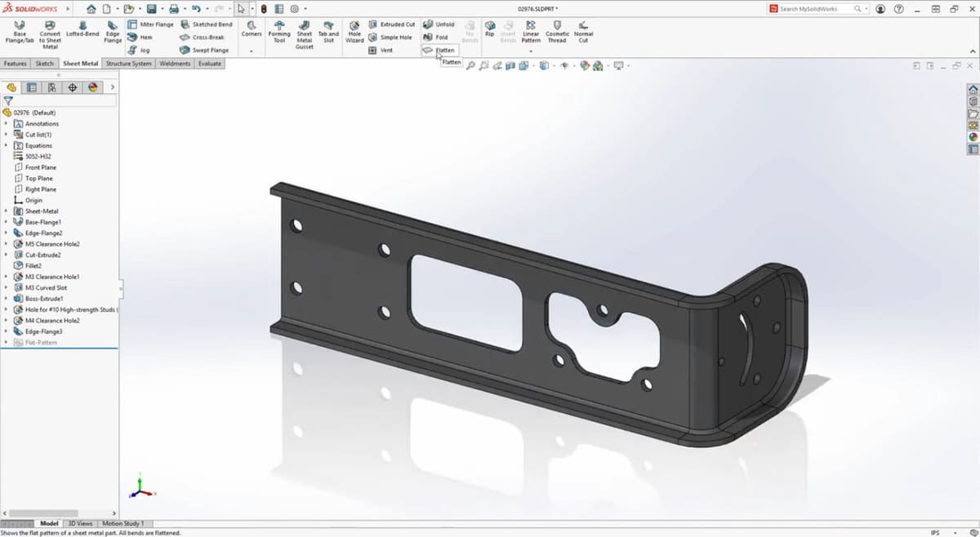Select the Miter Flange command

[x=151, y=24]
